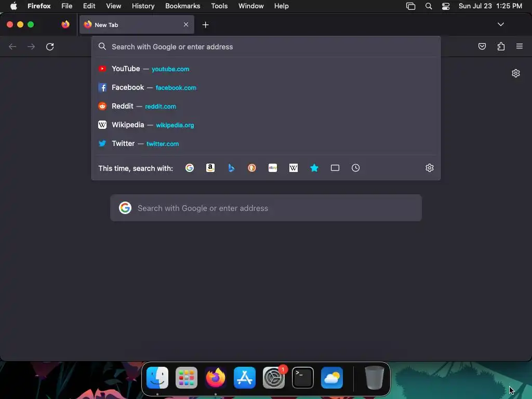Focus the page center Google search box
The width and height of the screenshot is (532, 399).
click(265, 208)
